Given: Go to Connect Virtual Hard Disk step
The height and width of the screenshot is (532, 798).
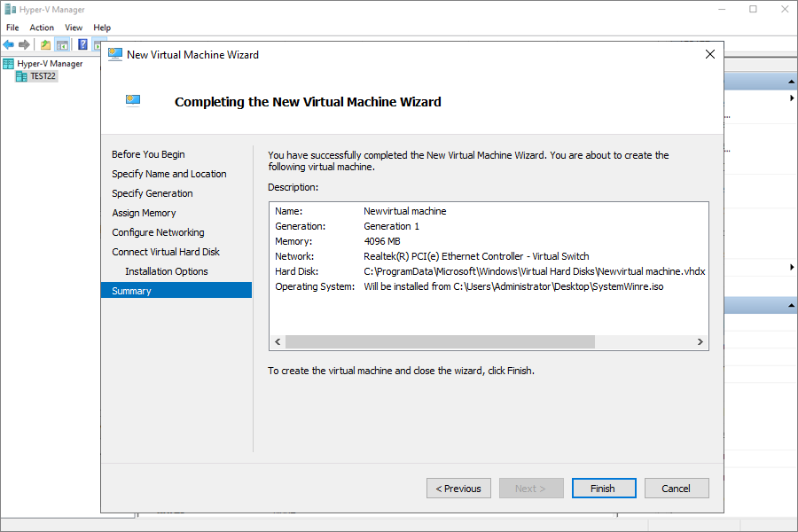Looking at the screenshot, I should click(166, 252).
